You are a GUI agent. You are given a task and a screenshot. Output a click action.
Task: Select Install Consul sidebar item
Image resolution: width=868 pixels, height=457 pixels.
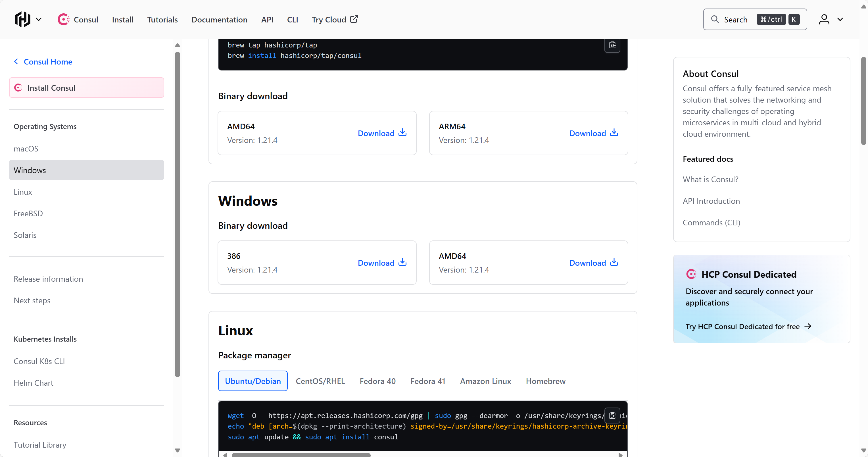pyautogui.click(x=87, y=88)
